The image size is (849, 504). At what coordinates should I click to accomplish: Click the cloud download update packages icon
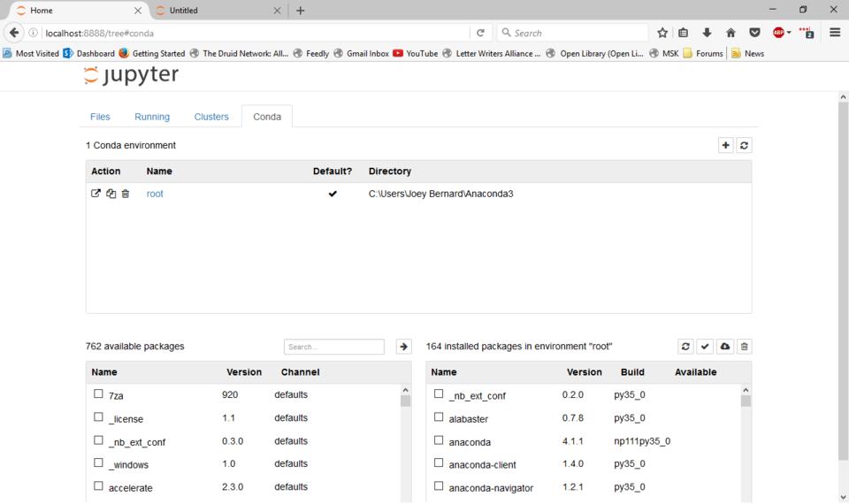tap(724, 347)
